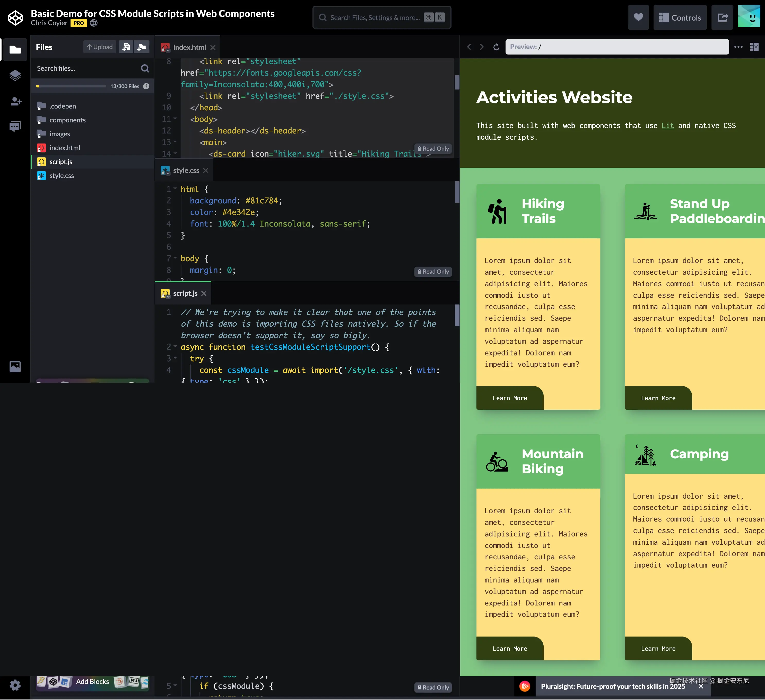Reload the preview with refresh icon

496,47
